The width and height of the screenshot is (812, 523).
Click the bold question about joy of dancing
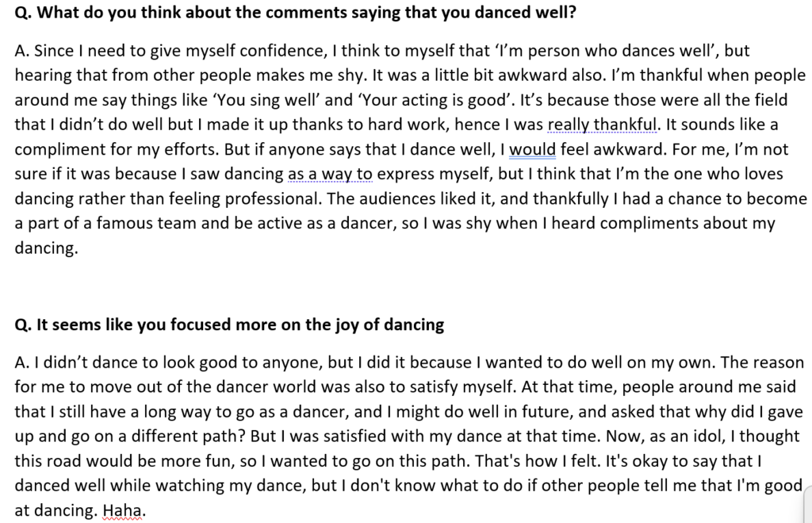tap(229, 325)
